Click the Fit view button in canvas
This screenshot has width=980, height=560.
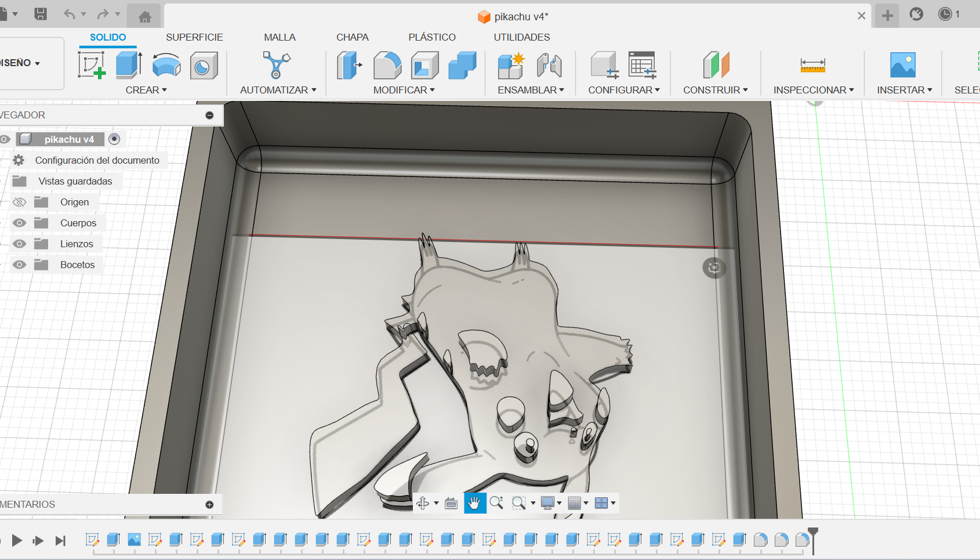tap(714, 268)
